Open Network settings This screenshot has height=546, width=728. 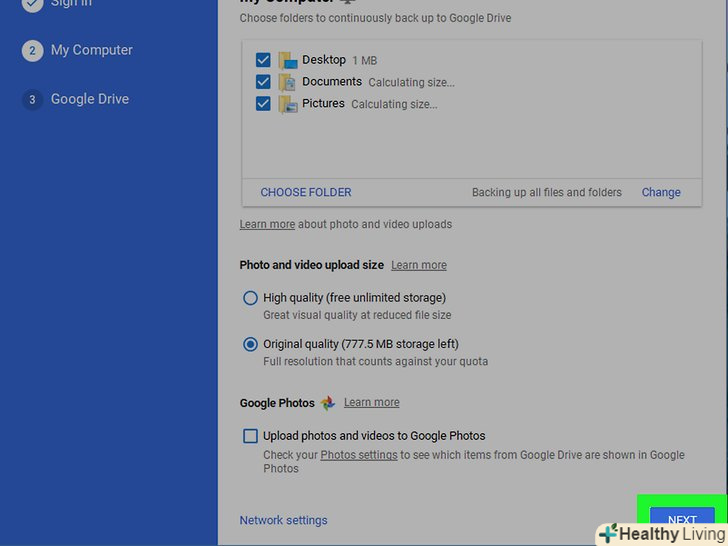[283, 520]
